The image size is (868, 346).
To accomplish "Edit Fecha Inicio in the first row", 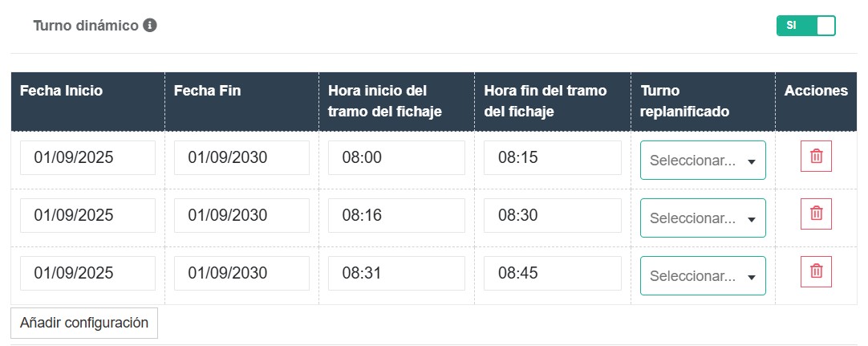I will (x=87, y=158).
